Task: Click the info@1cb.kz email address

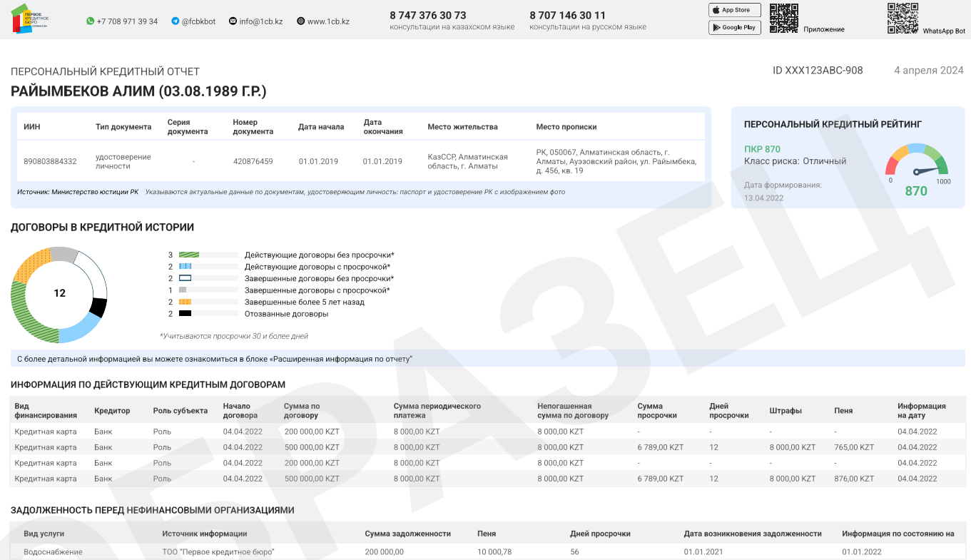Action: pyautogui.click(x=261, y=21)
